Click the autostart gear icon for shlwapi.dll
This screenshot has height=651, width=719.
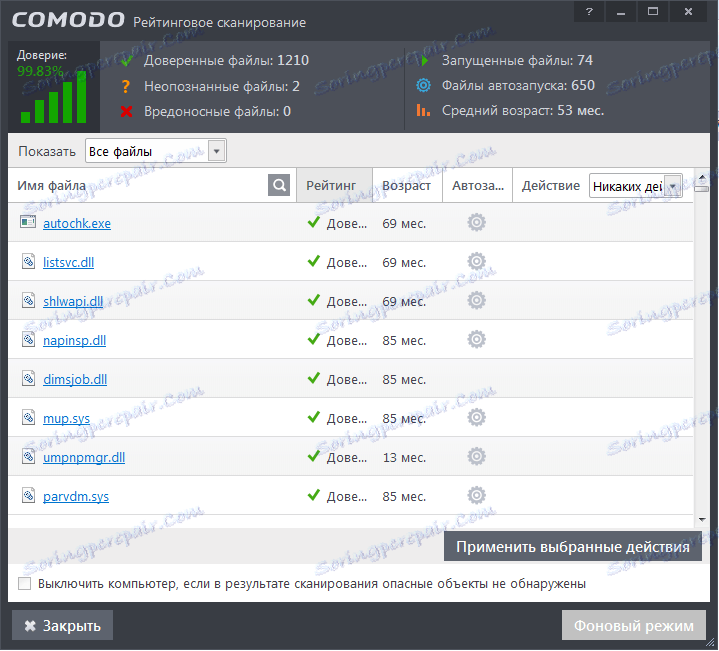coord(476,300)
